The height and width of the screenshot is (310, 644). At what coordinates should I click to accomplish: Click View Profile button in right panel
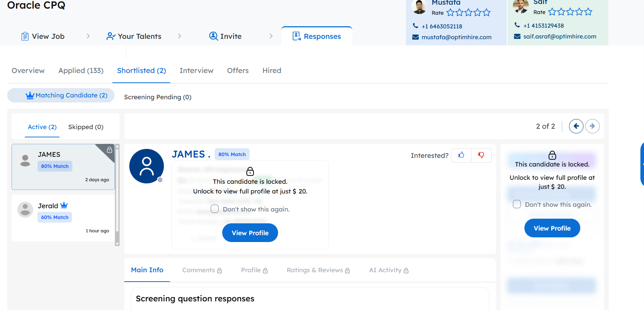(552, 228)
